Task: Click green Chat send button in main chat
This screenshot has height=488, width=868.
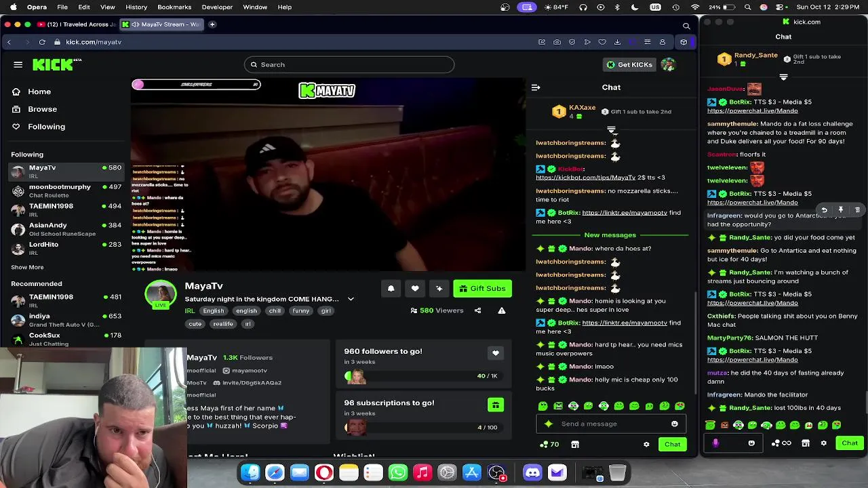Action: click(672, 445)
